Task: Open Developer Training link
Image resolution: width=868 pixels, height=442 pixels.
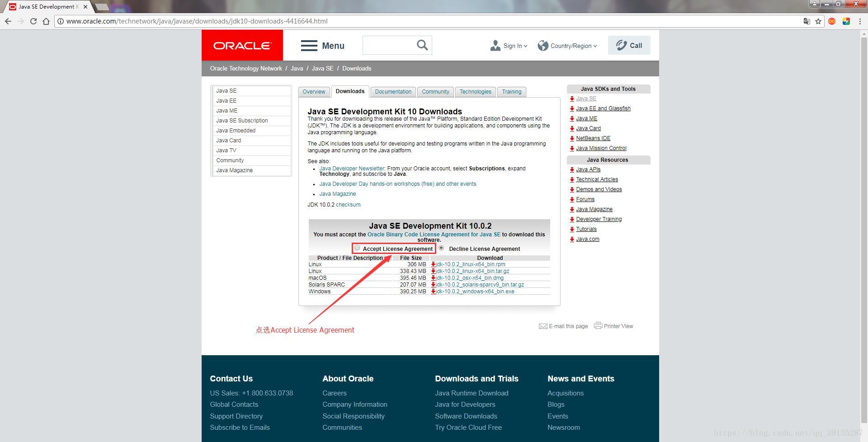Action: (x=599, y=219)
